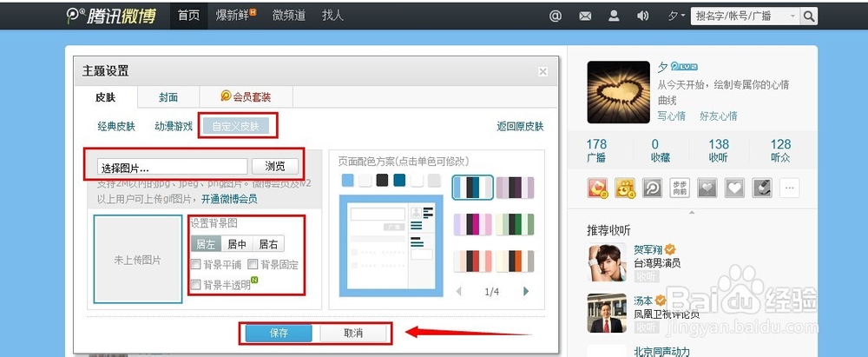Open 首页 in the top navigation

point(188,16)
